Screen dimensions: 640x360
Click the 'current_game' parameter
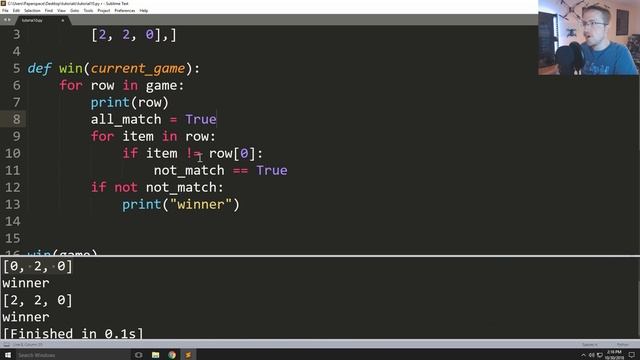pos(138,69)
